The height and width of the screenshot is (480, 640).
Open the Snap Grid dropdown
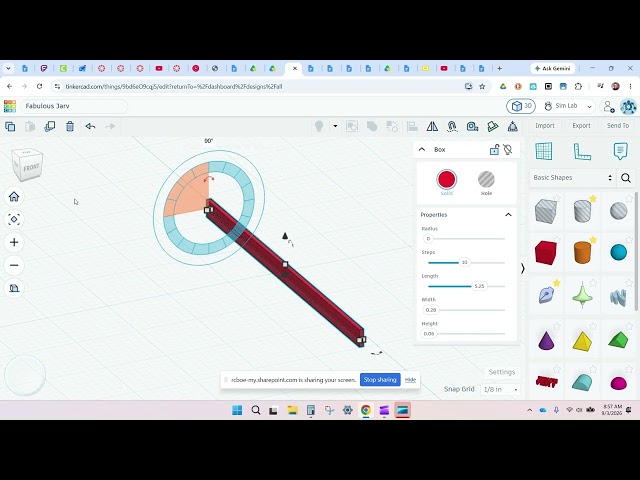click(x=501, y=390)
